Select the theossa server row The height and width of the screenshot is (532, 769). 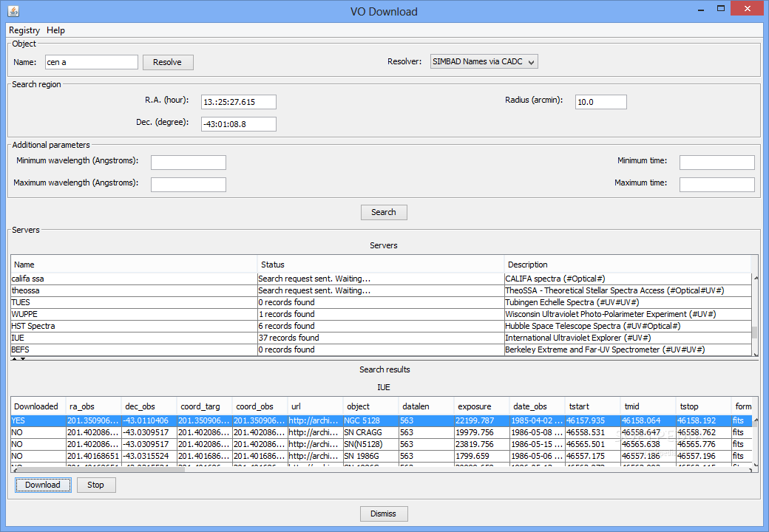[x=381, y=290]
